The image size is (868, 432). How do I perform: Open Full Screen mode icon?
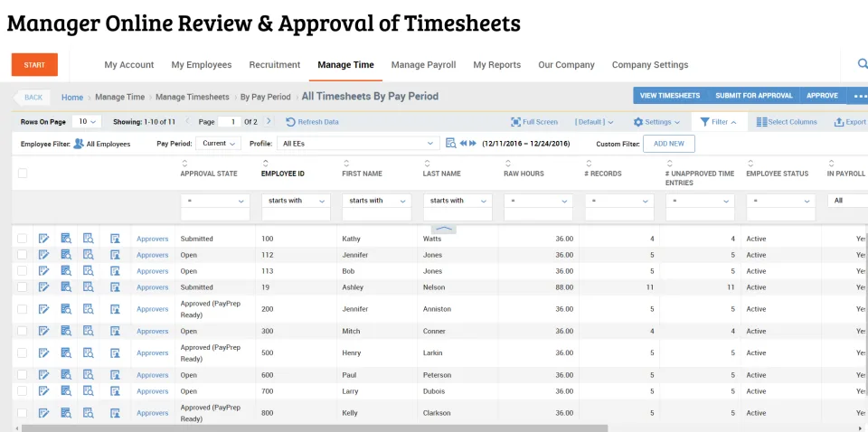(516, 122)
